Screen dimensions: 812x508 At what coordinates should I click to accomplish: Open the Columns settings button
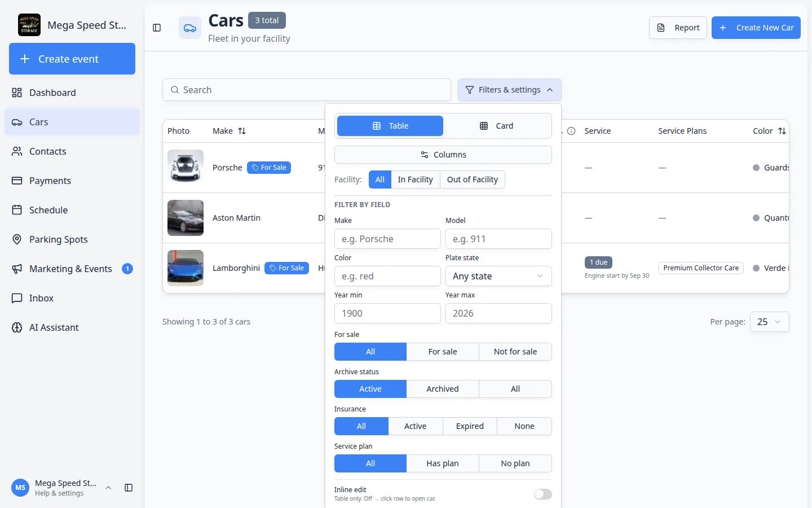(443, 155)
